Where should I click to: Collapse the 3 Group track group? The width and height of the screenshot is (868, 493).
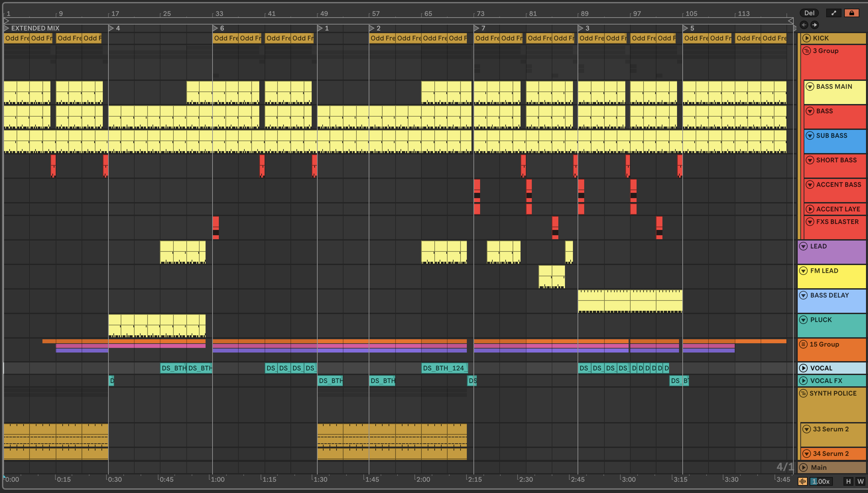pyautogui.click(x=807, y=51)
